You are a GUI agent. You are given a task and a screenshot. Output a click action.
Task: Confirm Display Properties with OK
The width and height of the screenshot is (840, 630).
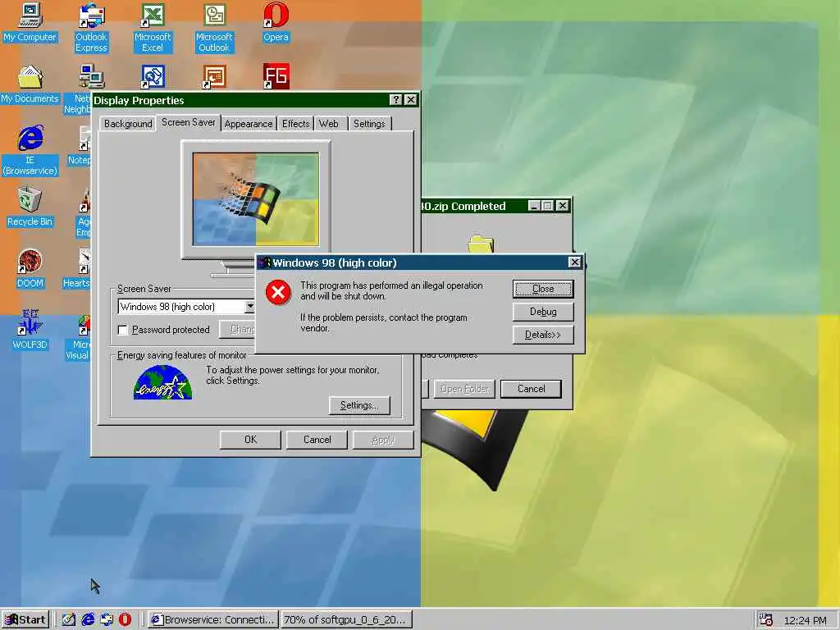pyautogui.click(x=250, y=440)
